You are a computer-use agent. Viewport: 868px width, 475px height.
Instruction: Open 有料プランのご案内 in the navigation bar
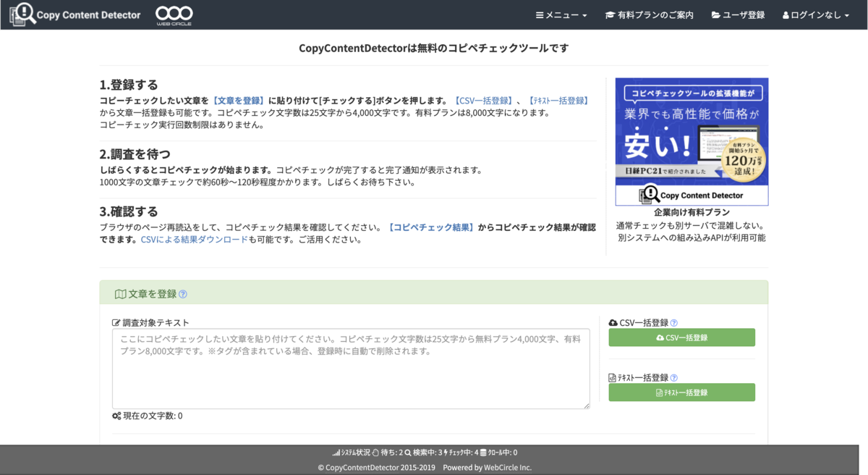[x=650, y=14]
